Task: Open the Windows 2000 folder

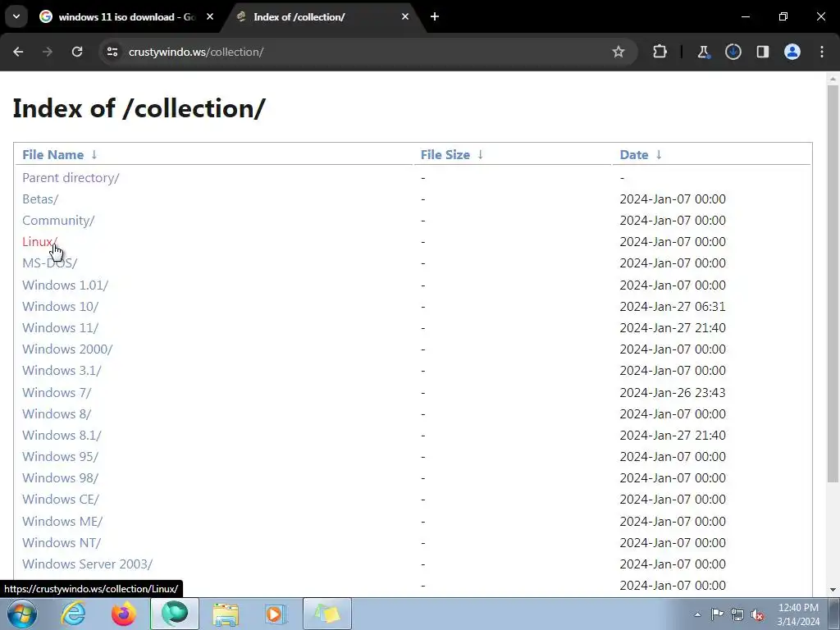Action: (67, 349)
